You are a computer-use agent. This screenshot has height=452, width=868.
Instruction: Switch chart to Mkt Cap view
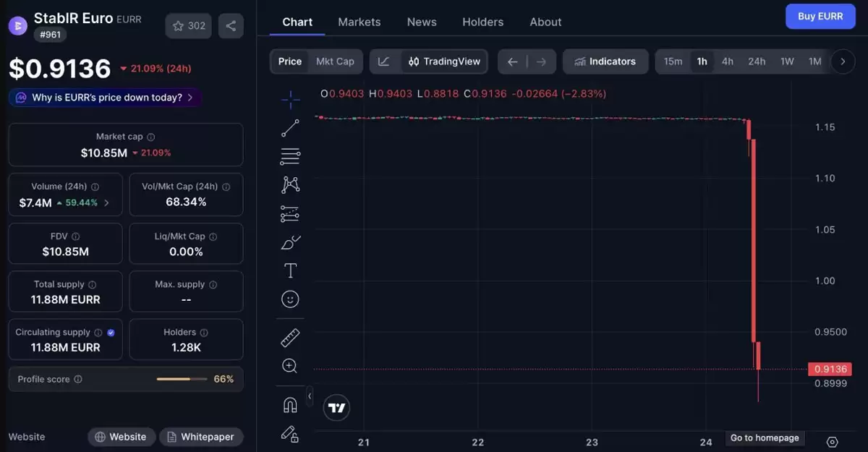coord(335,61)
